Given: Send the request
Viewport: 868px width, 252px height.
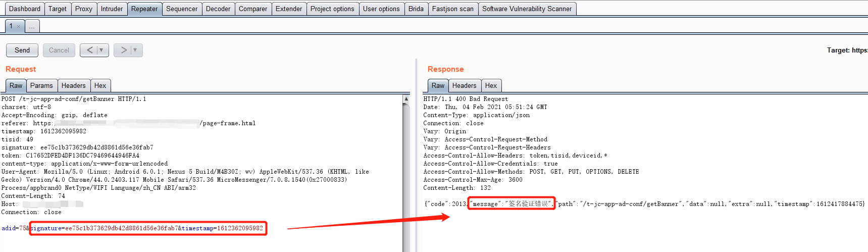Looking at the screenshot, I should [22, 50].
